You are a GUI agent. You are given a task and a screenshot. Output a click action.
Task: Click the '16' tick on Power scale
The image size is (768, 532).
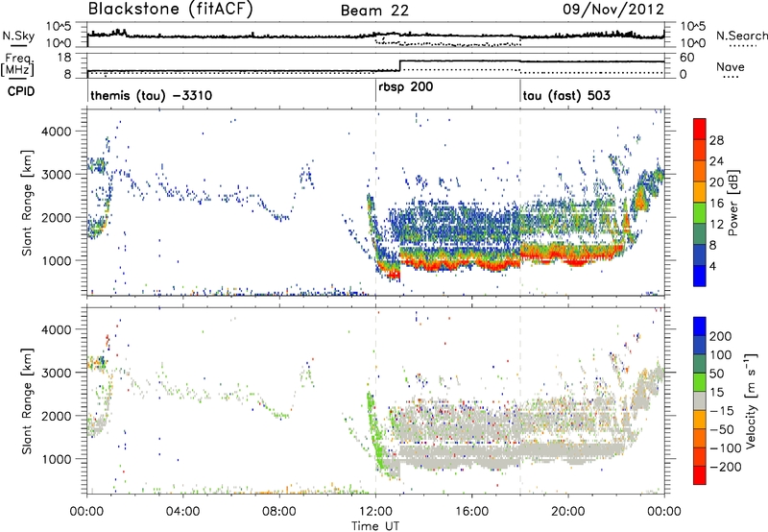pos(716,204)
